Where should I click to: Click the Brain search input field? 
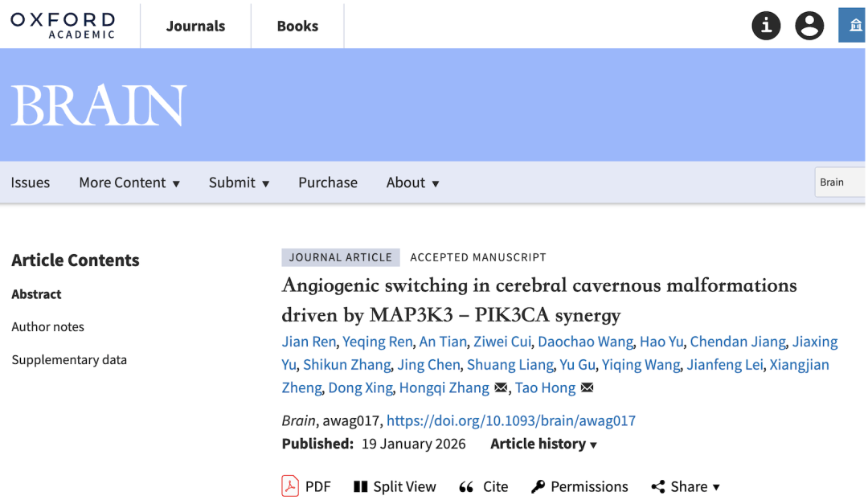point(840,182)
